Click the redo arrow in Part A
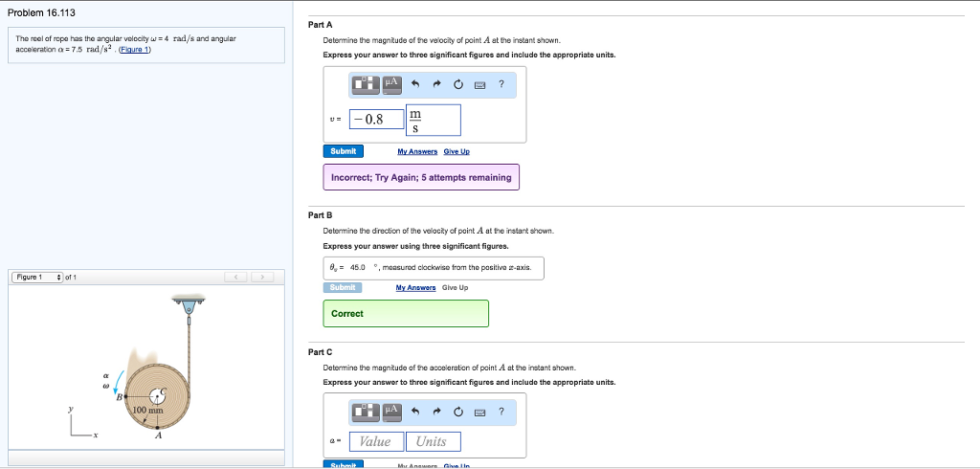This screenshot has height=469, width=980. coord(436,85)
